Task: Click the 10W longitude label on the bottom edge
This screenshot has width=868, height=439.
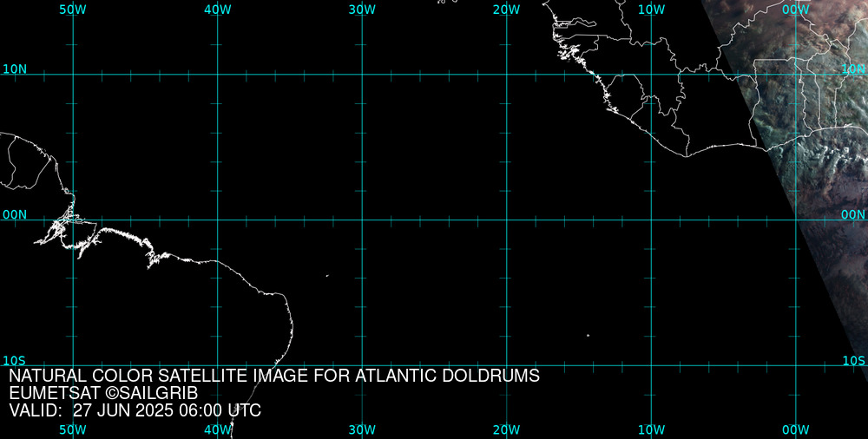Action: (x=652, y=430)
